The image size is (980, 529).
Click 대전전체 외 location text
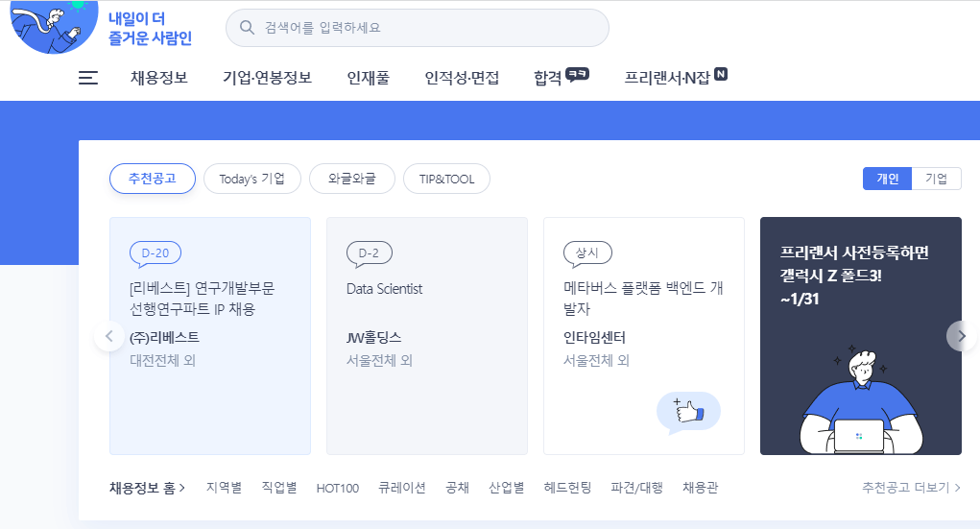tap(162, 361)
